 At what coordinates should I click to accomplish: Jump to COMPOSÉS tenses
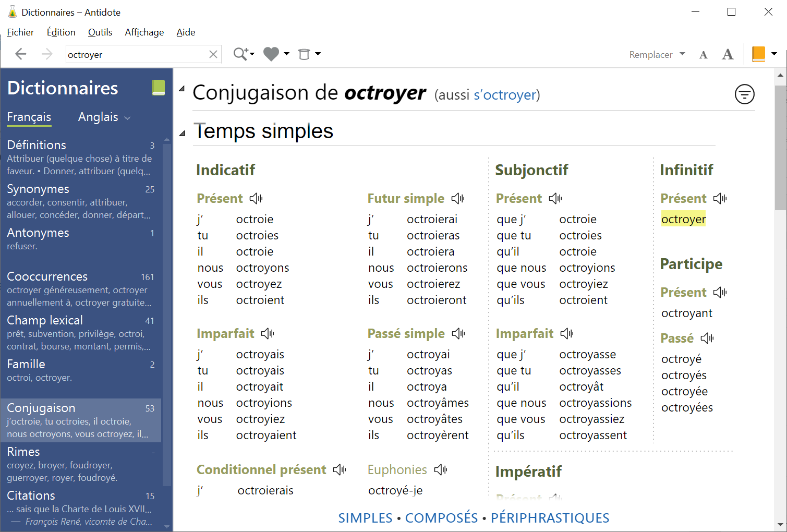coord(441,518)
